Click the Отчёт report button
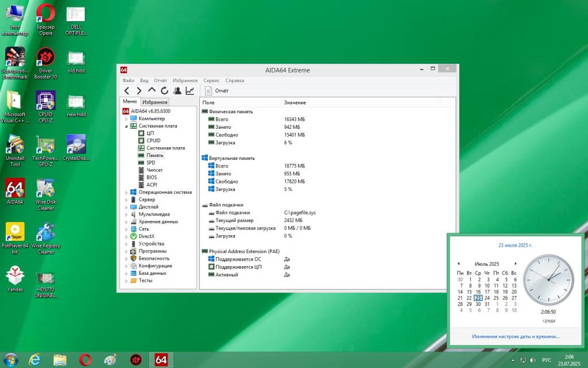 click(x=217, y=90)
